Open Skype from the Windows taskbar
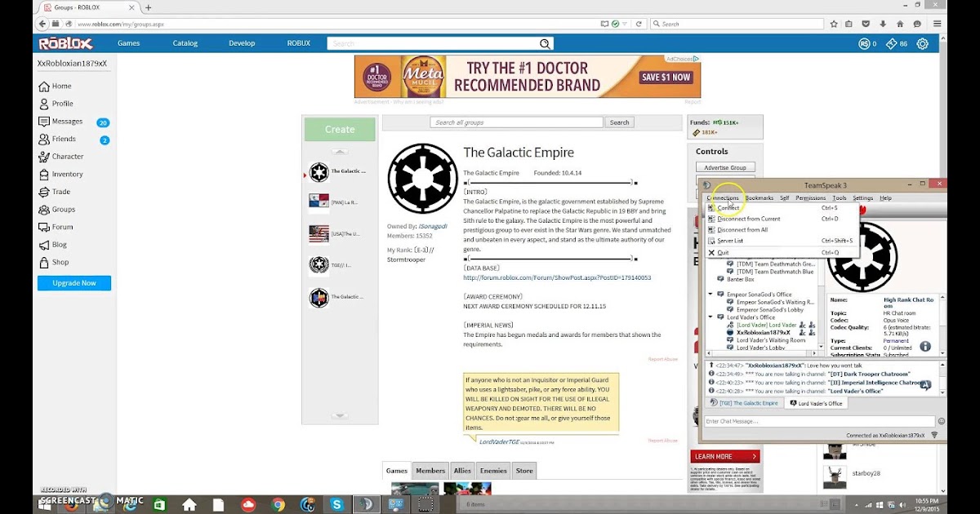The height and width of the screenshot is (514, 980). click(336, 504)
